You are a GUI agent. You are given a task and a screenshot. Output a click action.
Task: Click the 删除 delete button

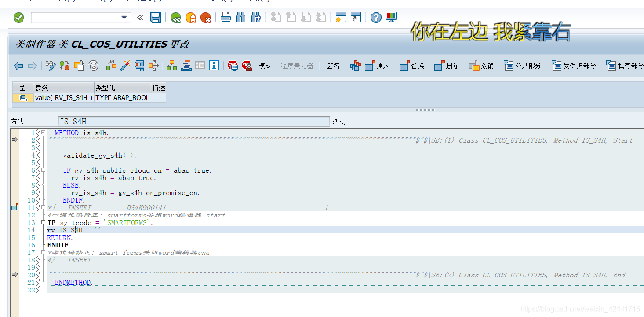[x=447, y=66]
